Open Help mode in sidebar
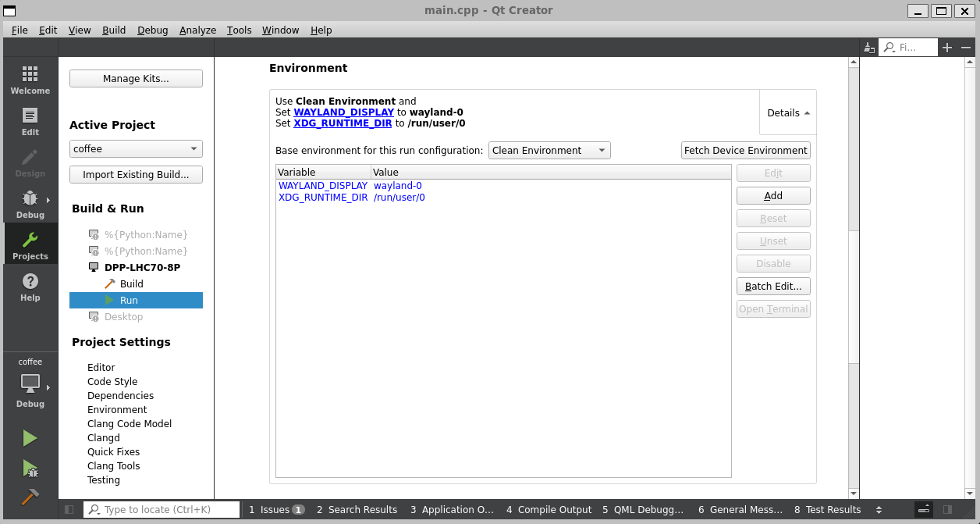The width and height of the screenshot is (980, 524). 30,287
